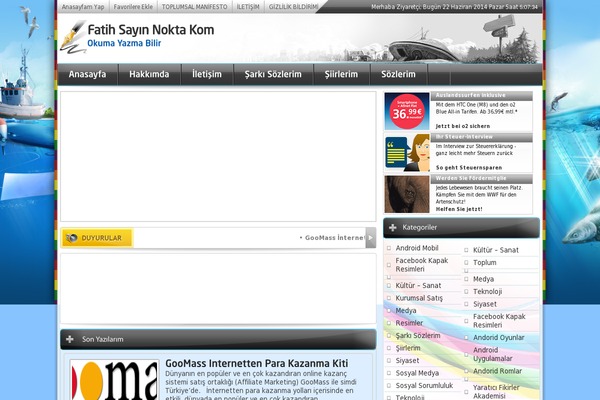The image size is (600, 400).
Task: Click the Helfen Sie jetzt! link
Action: (x=459, y=209)
